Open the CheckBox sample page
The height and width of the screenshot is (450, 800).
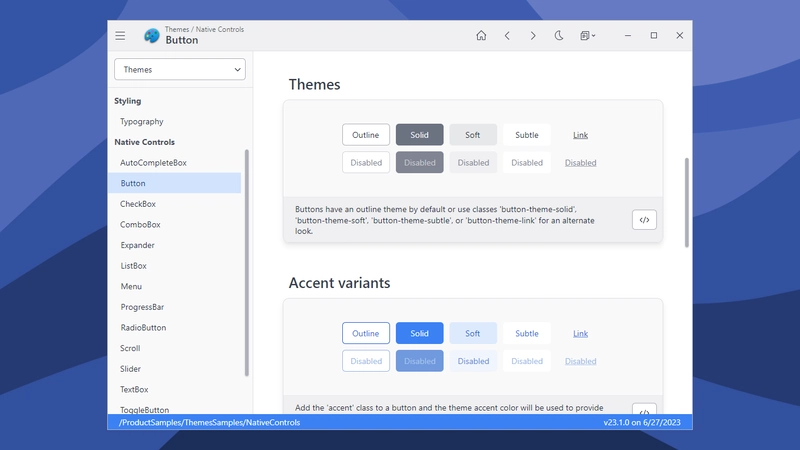[x=138, y=204]
